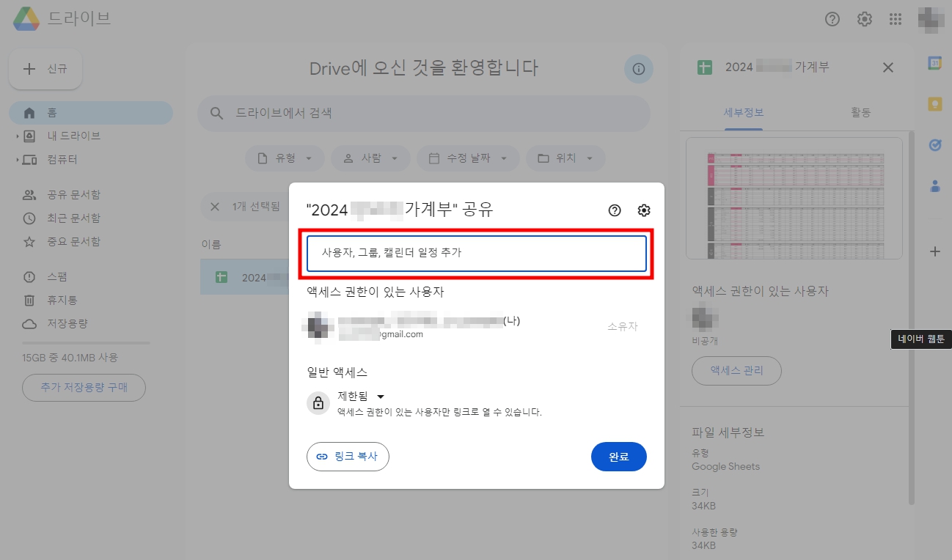The image size is (952, 560).
Task: Open the 수정 날짜 date filter
Action: pyautogui.click(x=468, y=158)
